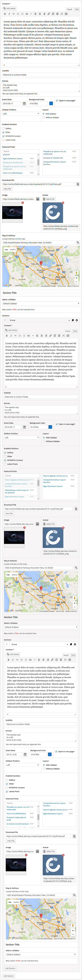
Task: Remove the first Group using its delete icon
Action: [77, 320]
